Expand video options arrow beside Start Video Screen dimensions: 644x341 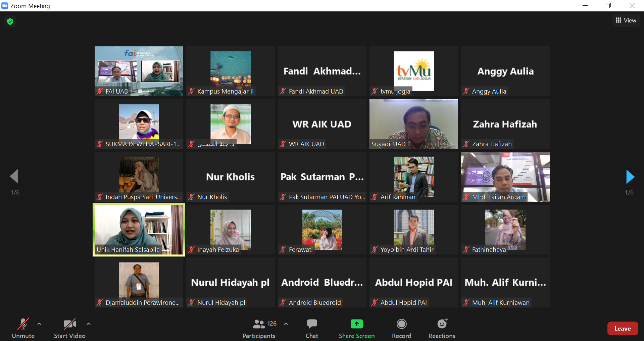89,324
